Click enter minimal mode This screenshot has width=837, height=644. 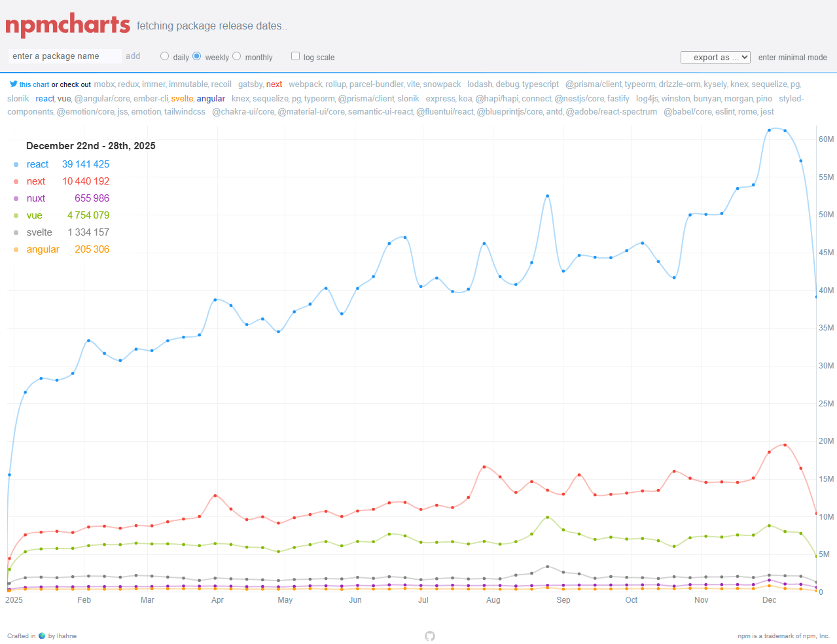tap(792, 58)
